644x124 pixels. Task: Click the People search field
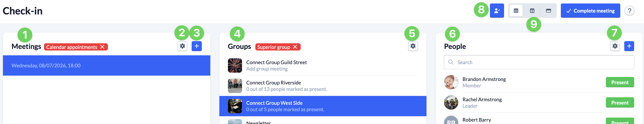[x=539, y=62]
